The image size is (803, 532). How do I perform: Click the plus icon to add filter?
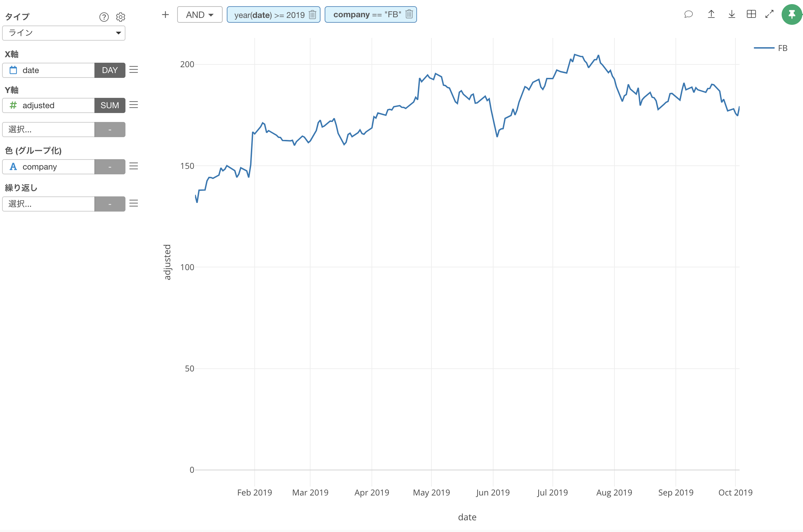[165, 14]
